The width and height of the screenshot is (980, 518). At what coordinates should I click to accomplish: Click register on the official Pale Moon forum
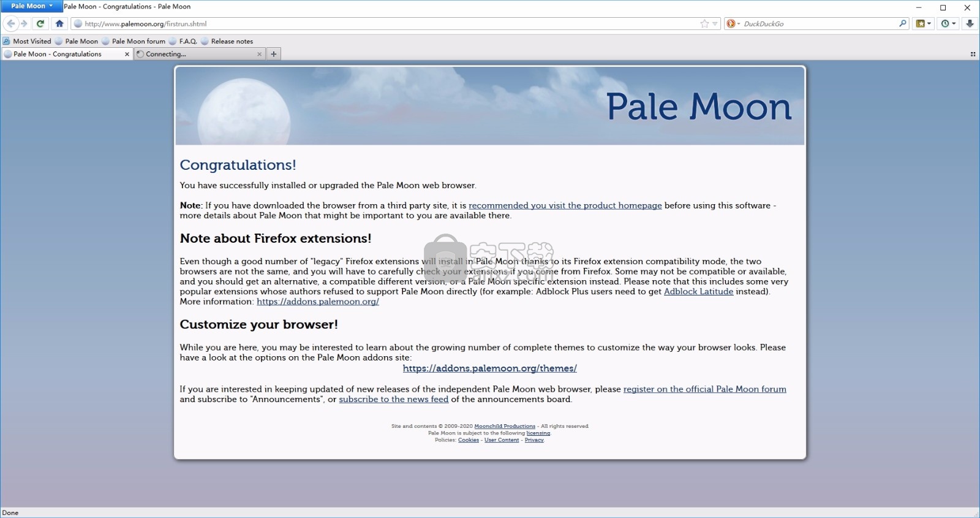(x=704, y=389)
